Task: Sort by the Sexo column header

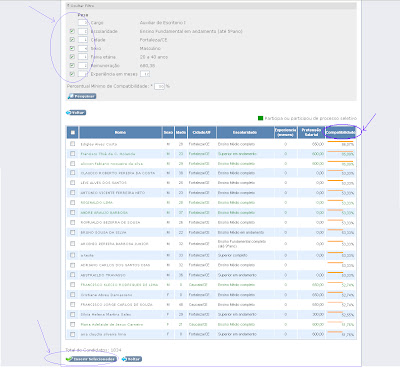Action: coord(168,132)
